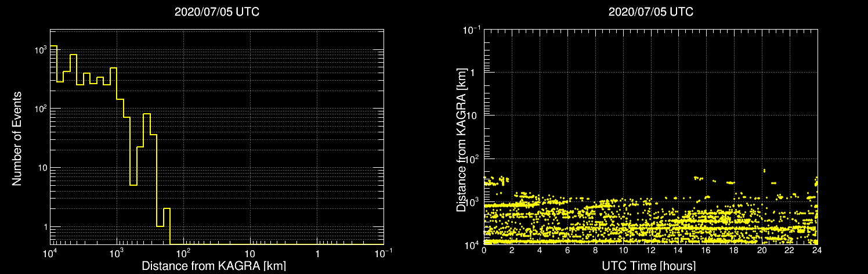Click the '20' hour tick on UTC Time axis

[762, 250]
